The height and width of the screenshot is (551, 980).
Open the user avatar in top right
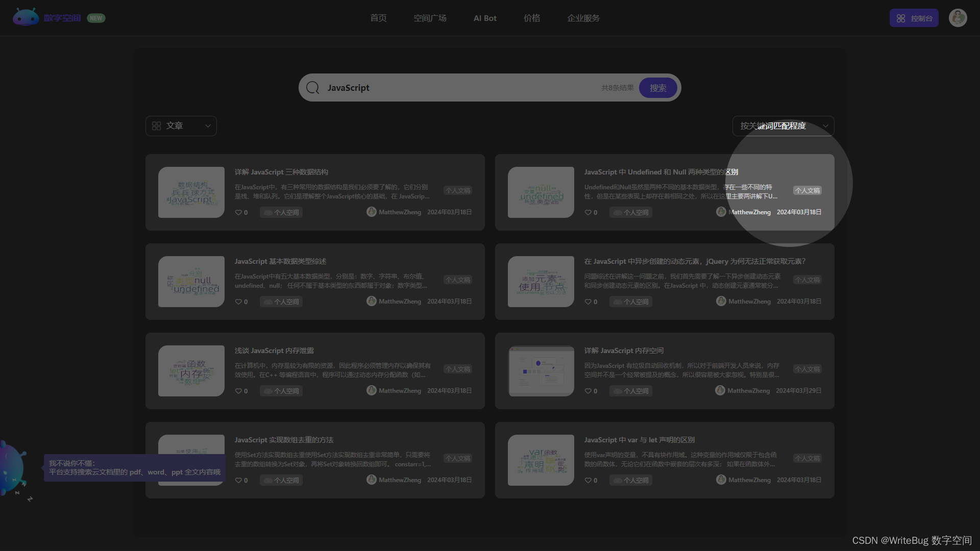click(x=958, y=18)
